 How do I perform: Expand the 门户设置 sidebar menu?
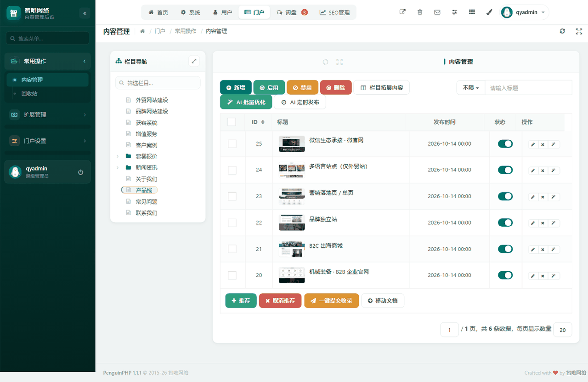(x=48, y=141)
